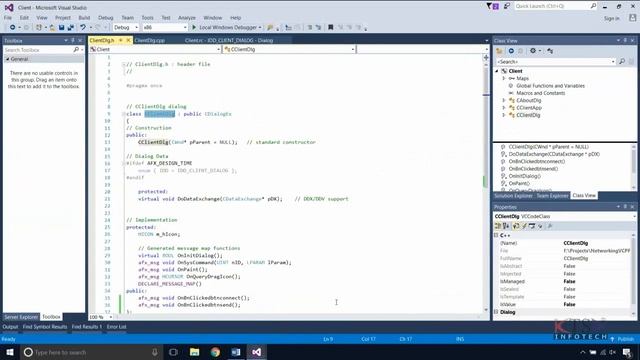Create new folder icon in Class View
640x360 pixels.
click(x=499, y=51)
